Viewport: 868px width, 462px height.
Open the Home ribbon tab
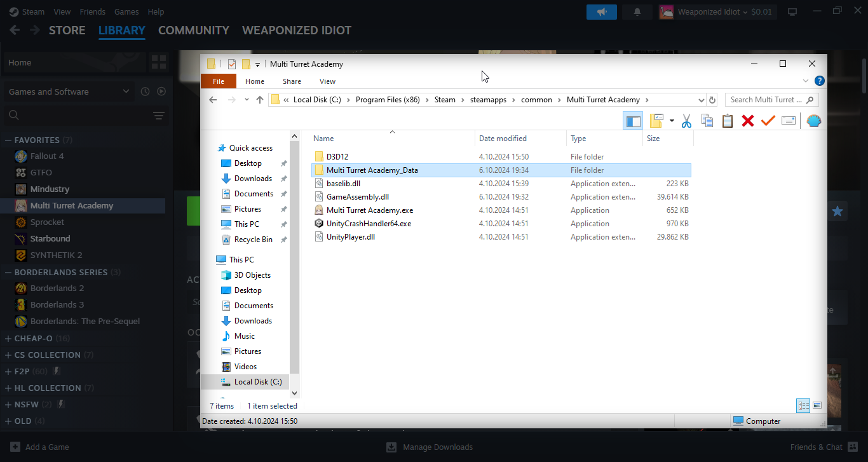click(255, 81)
